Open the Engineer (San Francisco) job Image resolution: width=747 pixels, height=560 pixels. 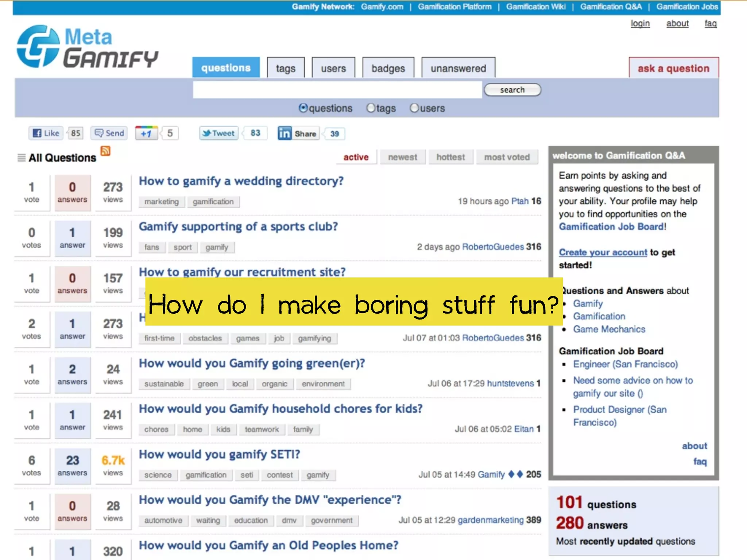click(x=626, y=364)
